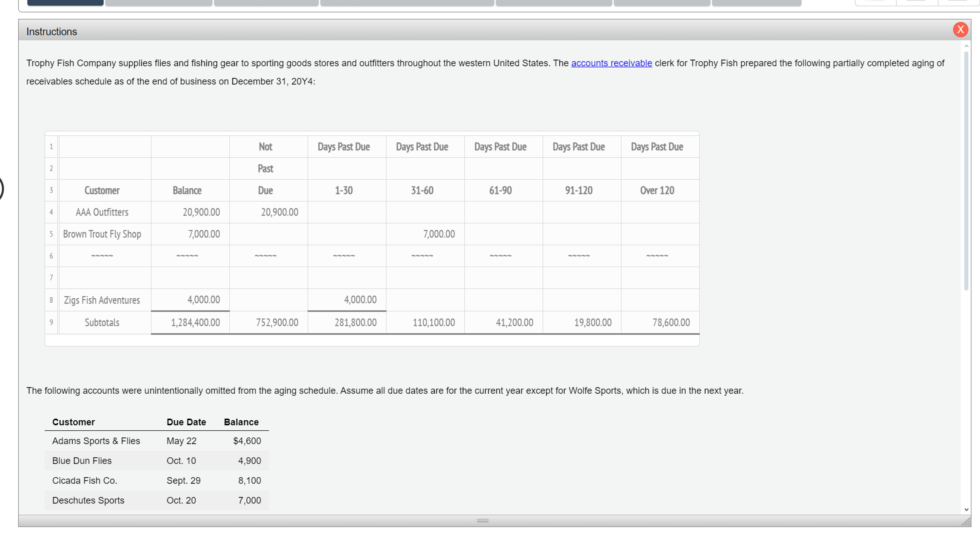Click the Not Past Due subtotal 752,900.00

pos(277,322)
